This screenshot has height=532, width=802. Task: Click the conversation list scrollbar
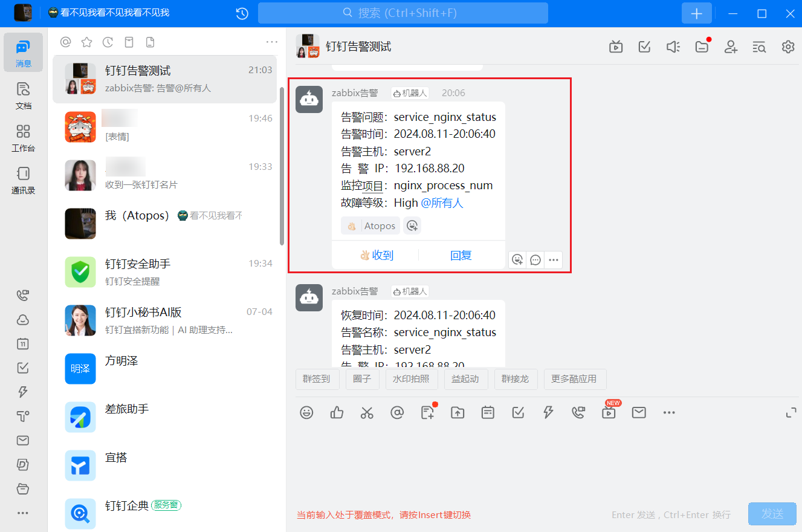point(282,166)
